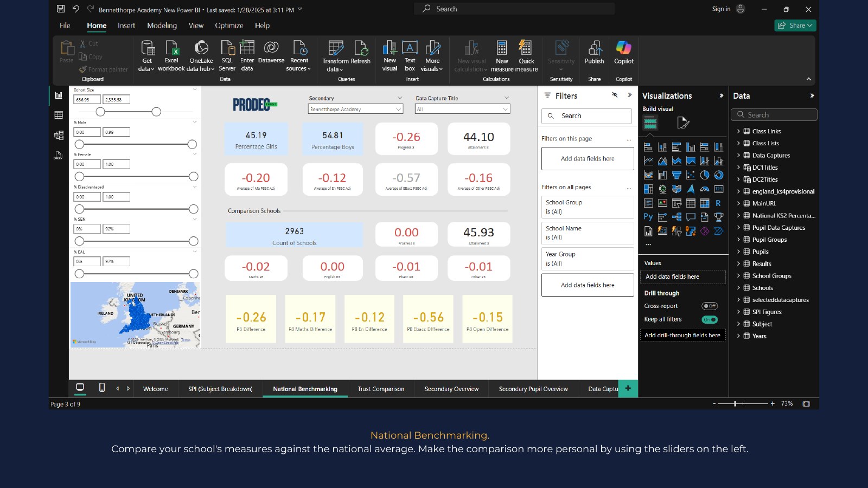Open Dataverse connector icon
868x488 pixels.
(x=271, y=52)
